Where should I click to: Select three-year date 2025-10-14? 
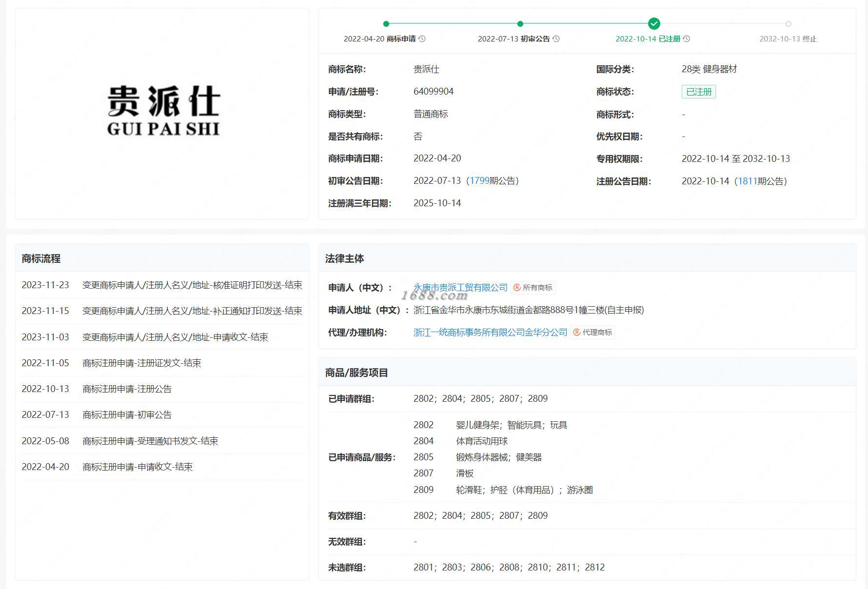pos(437,203)
